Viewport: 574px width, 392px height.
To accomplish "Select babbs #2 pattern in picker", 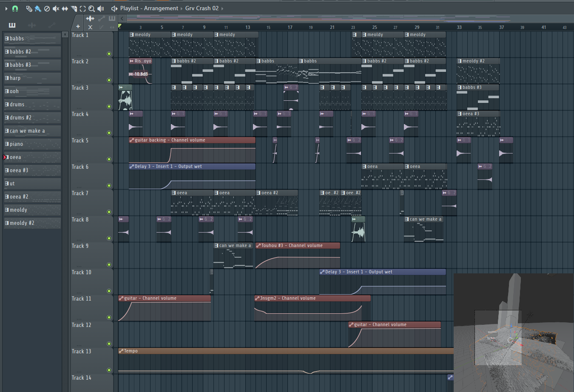I will pyautogui.click(x=32, y=51).
